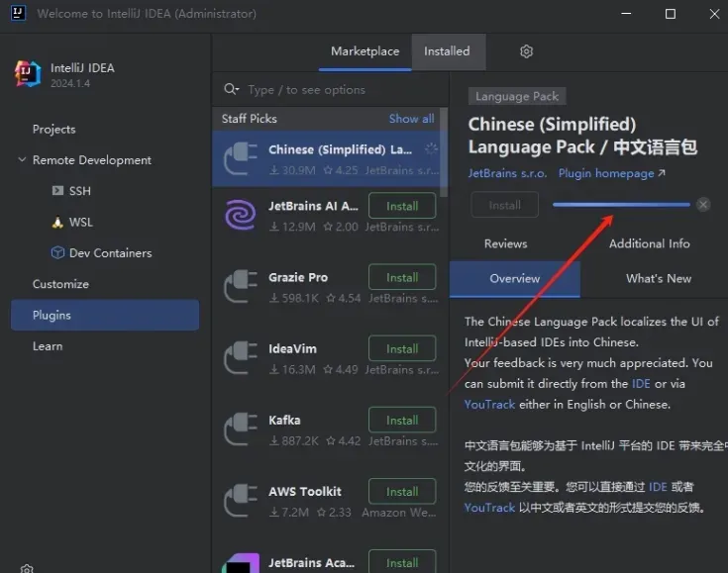The height and width of the screenshot is (573, 728).
Task: Collapse the Remote Development section
Action: click(x=22, y=159)
